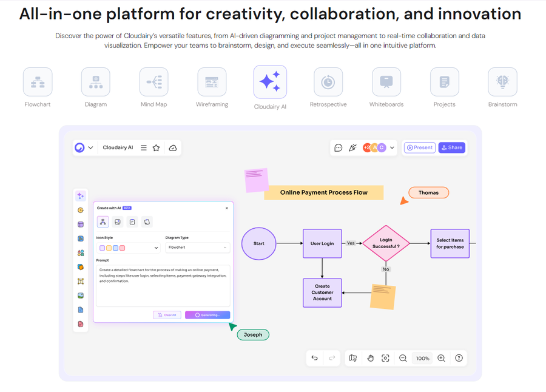Select the sticky notes generation mode icon
This screenshot has height=392, width=546.
[147, 222]
